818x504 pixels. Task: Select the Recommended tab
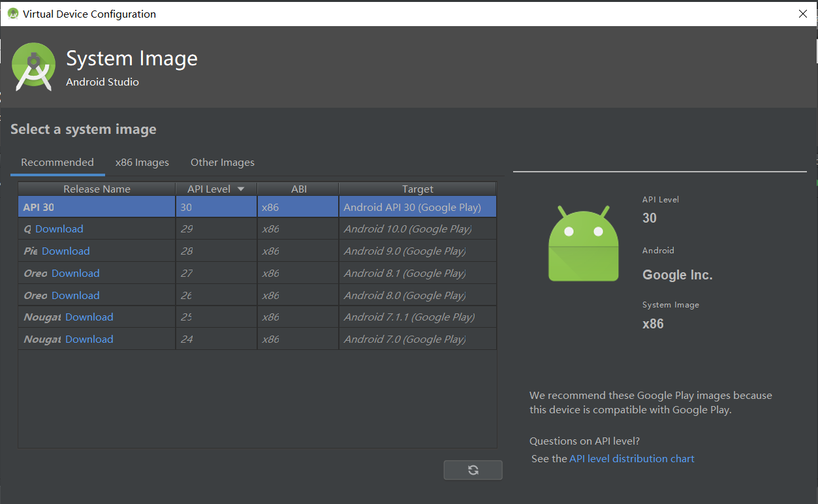coord(57,162)
